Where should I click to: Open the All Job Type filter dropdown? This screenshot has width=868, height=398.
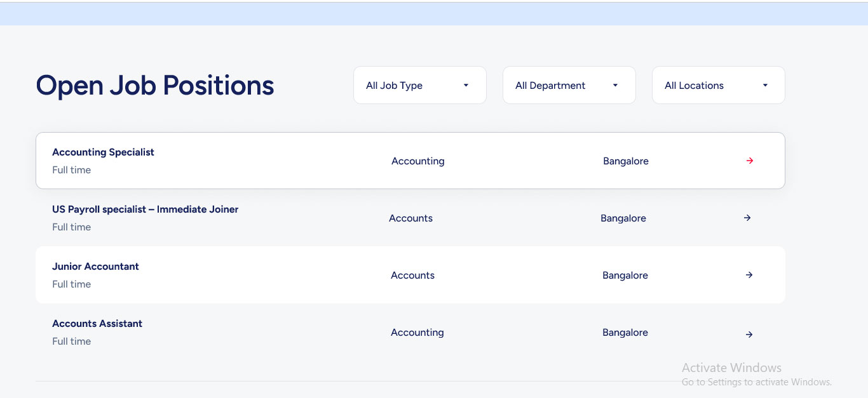tap(419, 85)
